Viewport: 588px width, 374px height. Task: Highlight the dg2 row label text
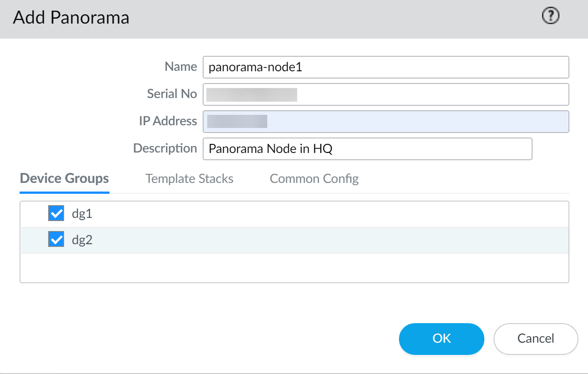pos(82,240)
